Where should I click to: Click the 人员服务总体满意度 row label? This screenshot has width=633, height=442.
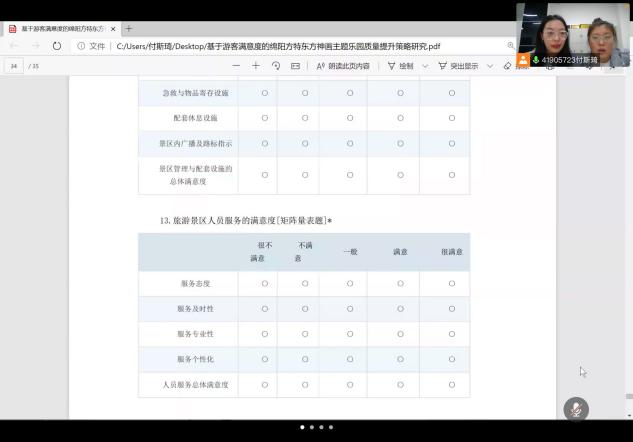195,385
